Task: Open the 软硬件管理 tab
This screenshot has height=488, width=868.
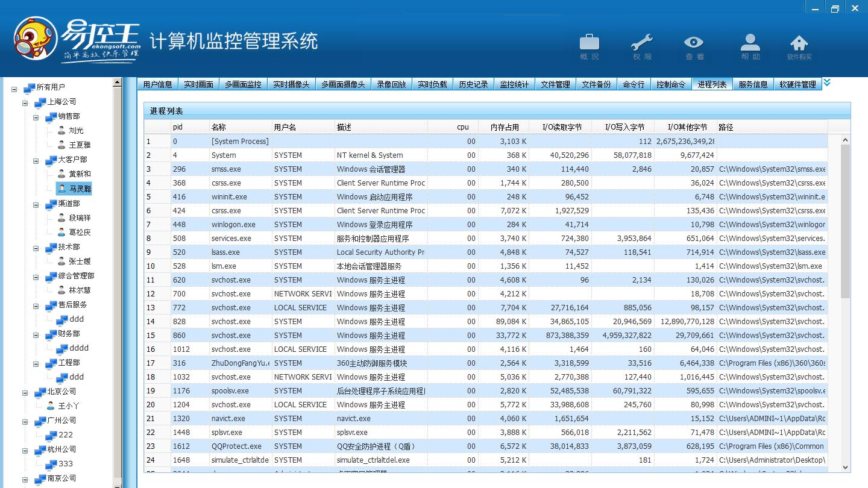Action: pyautogui.click(x=797, y=84)
